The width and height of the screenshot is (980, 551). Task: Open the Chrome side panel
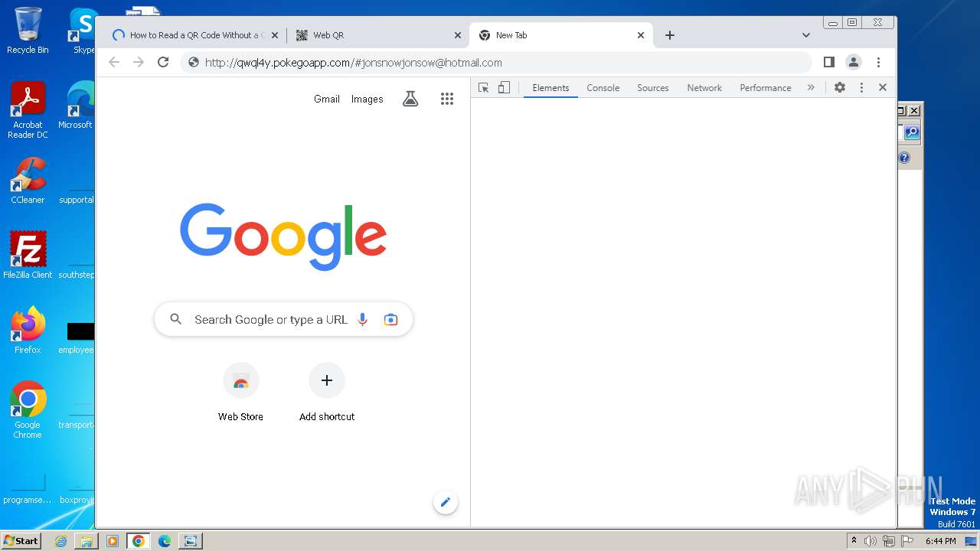tap(828, 62)
